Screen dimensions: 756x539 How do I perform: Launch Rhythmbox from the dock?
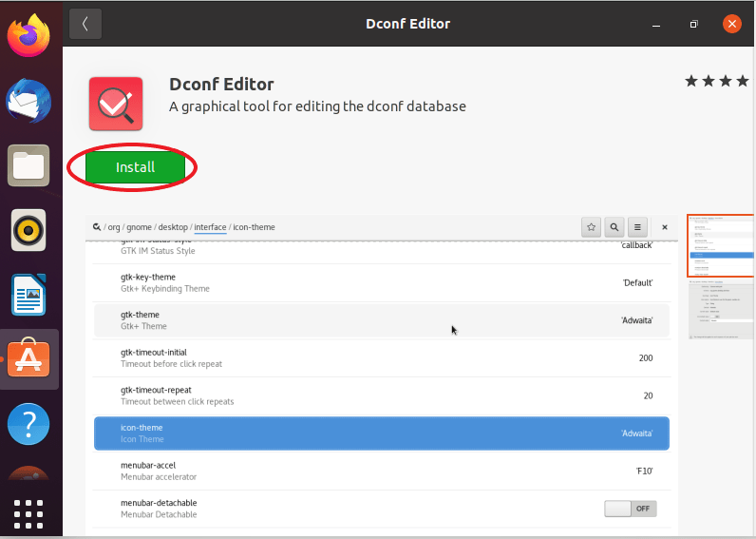(x=28, y=230)
